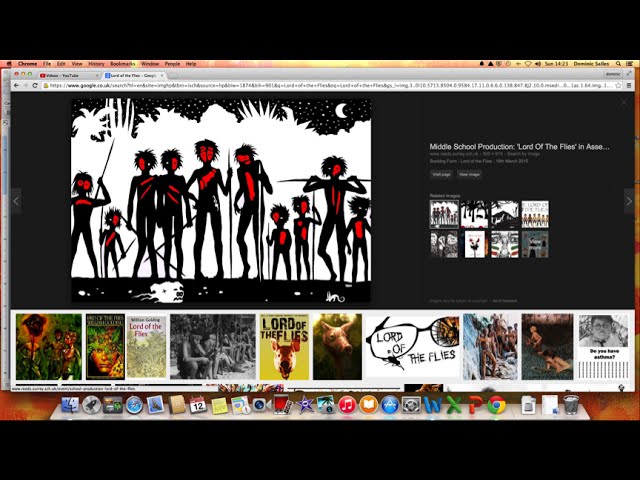
Task: Open the App Store from dock
Action: click(x=390, y=405)
